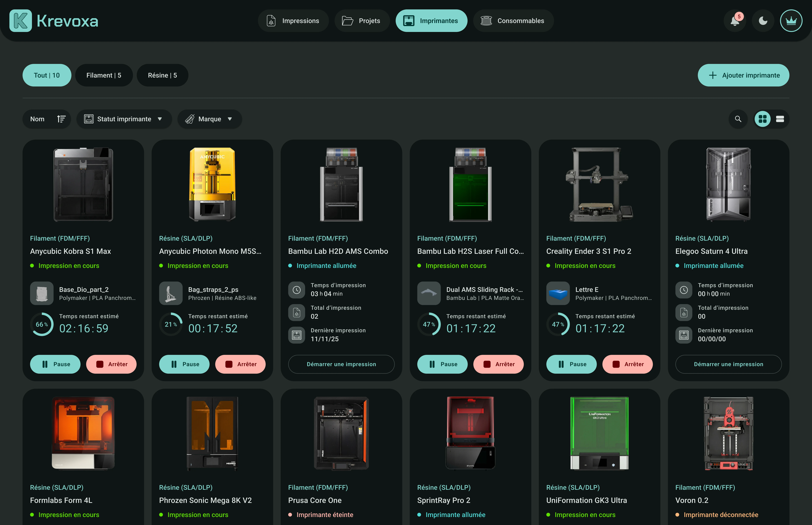
Task: Open Bambu Lab H2D printer image
Action: (x=341, y=184)
